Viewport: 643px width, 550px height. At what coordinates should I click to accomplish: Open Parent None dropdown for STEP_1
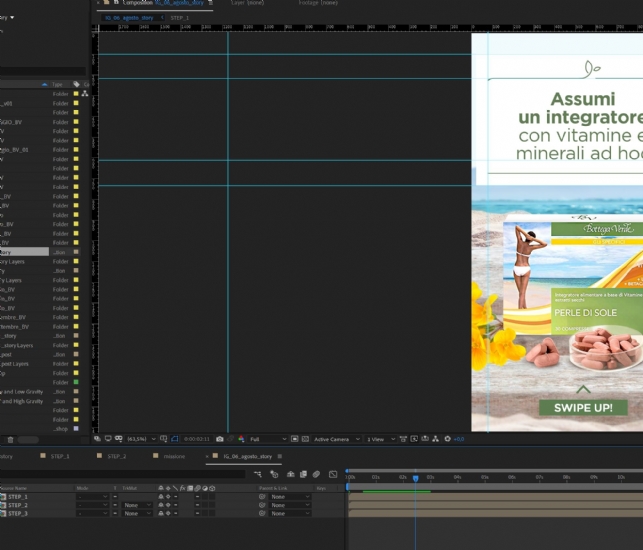pyautogui.click(x=290, y=497)
